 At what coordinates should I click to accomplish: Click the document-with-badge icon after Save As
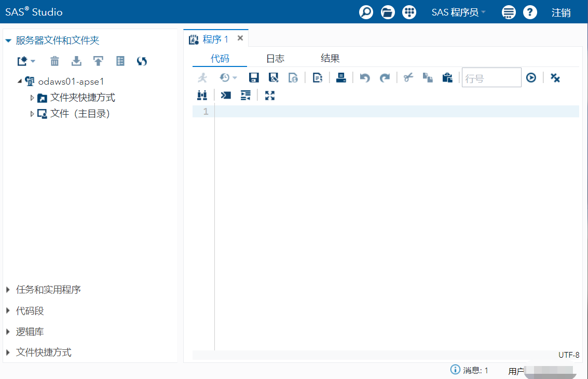tap(293, 78)
